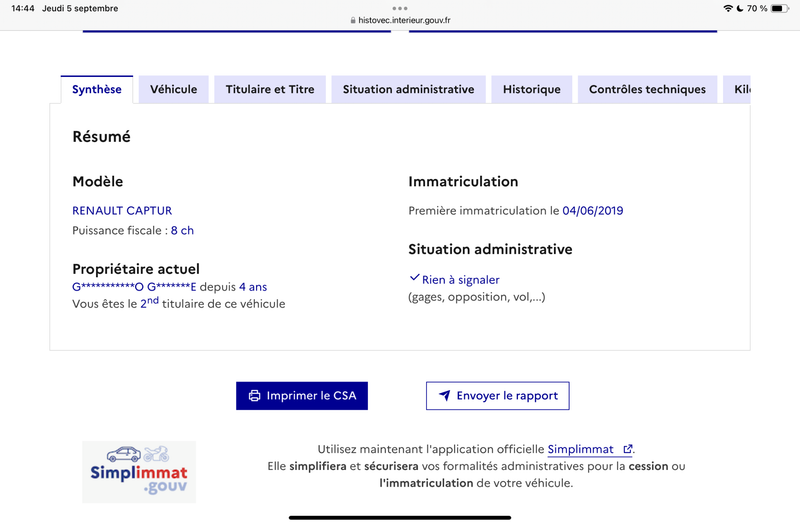Click the 04/06/2019 registration date
Viewport: 800px width, 525px height.
pos(593,211)
